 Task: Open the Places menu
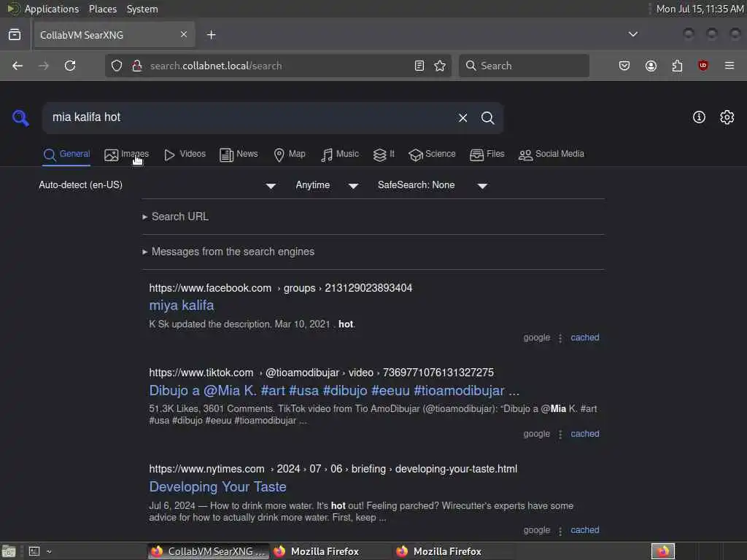(102, 9)
